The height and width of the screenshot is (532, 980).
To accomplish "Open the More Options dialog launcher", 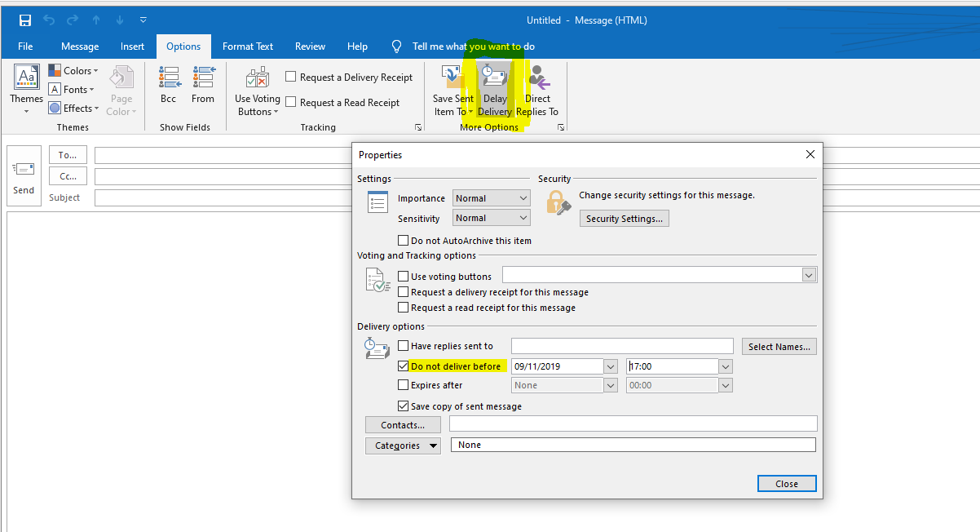I will (x=561, y=127).
